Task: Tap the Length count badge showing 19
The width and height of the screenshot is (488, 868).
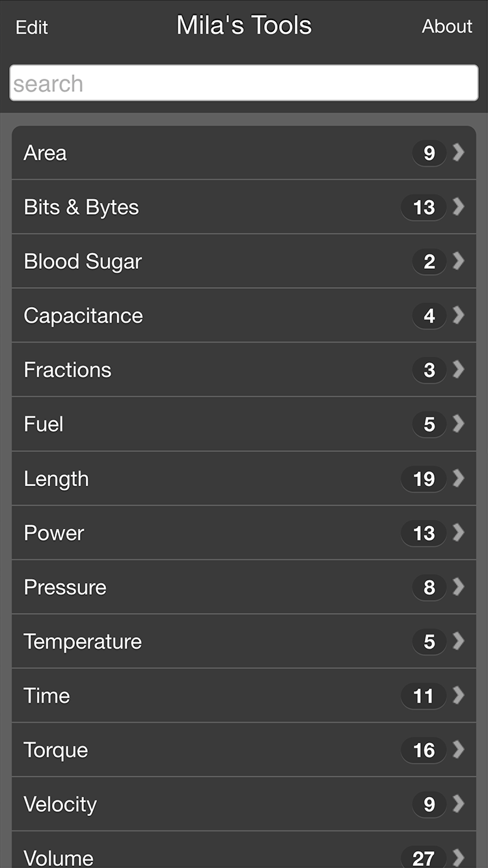Action: click(424, 479)
